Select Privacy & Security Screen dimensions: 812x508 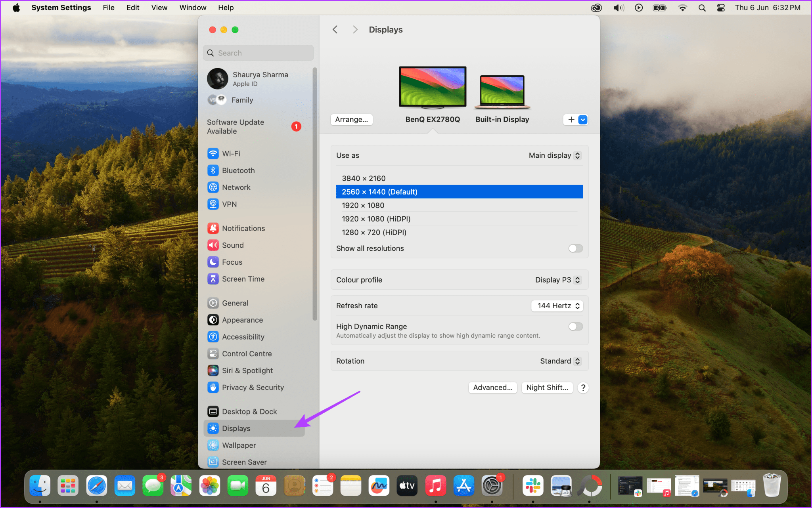[x=253, y=387]
